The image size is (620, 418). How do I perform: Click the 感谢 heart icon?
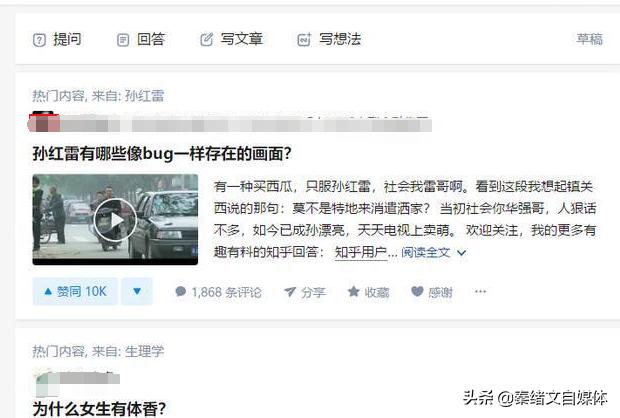point(417,291)
